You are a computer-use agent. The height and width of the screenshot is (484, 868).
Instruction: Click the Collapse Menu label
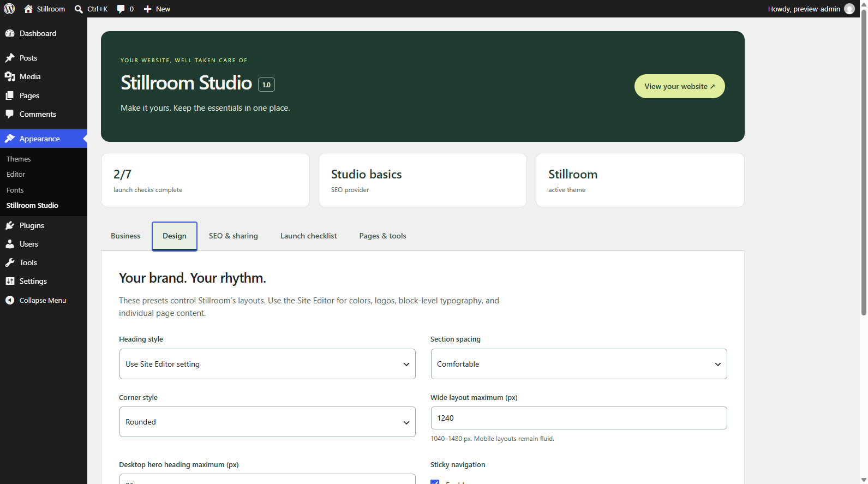[x=43, y=300]
